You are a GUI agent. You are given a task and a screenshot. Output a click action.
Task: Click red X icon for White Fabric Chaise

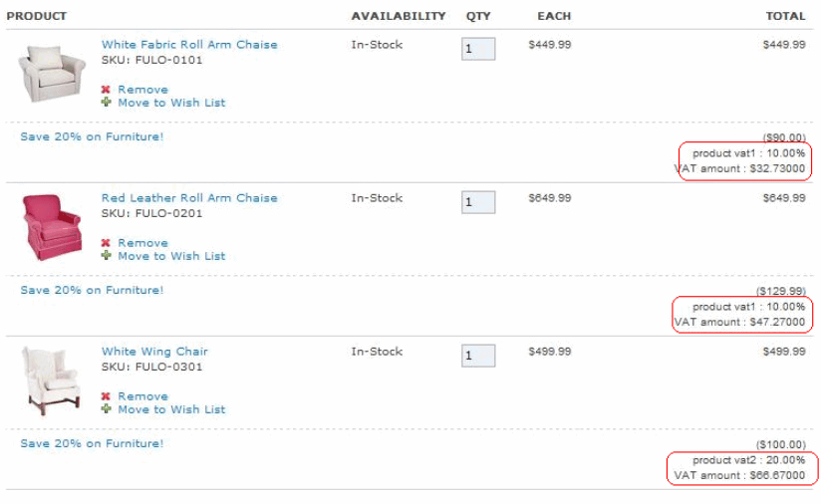[x=106, y=90]
